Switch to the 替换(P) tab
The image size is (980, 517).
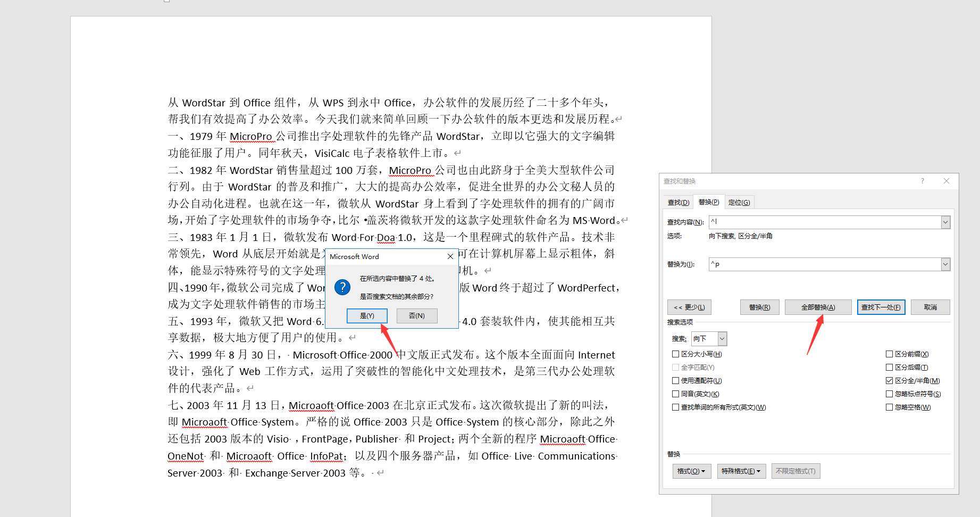[x=709, y=202]
